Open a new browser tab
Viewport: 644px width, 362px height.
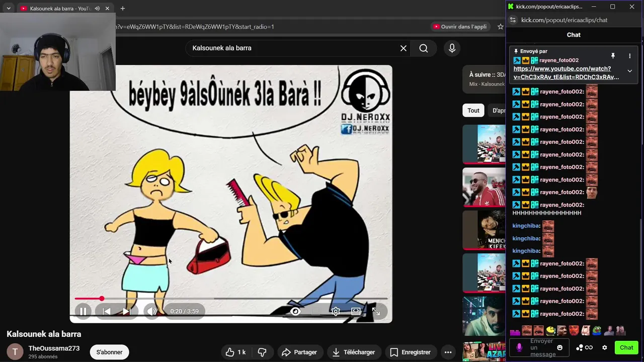coord(122,9)
